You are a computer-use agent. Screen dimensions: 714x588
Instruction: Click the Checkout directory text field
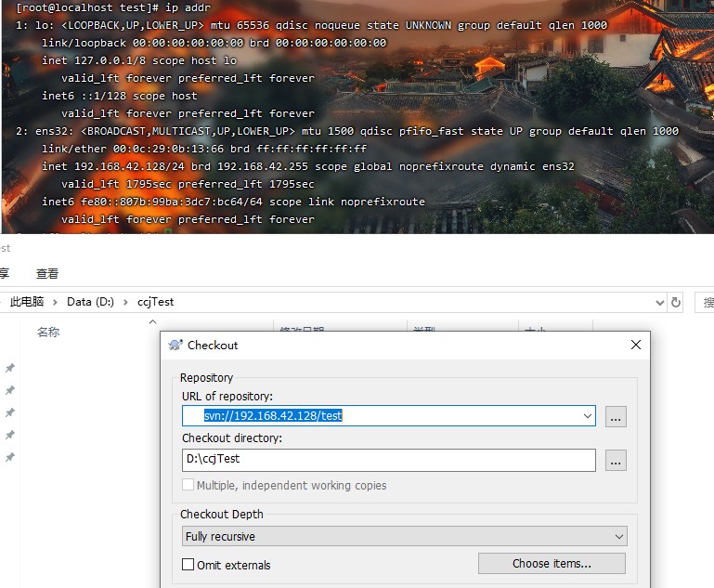pyautogui.click(x=388, y=461)
